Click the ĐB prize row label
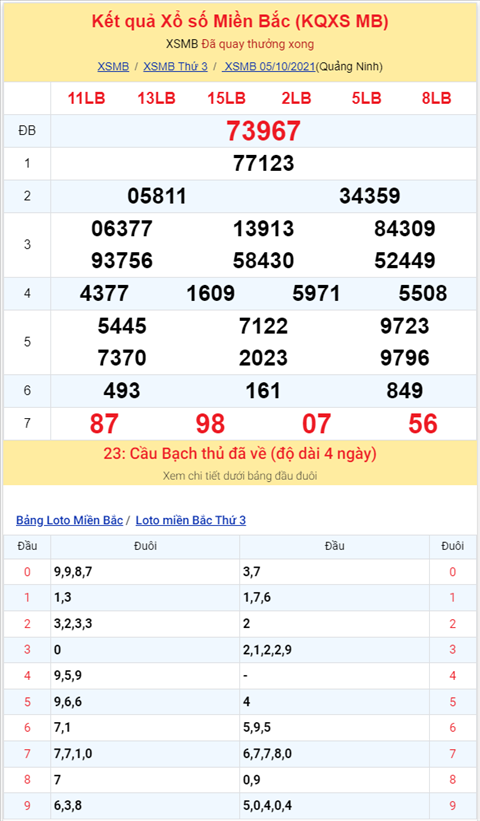The image size is (480, 821). pyautogui.click(x=27, y=130)
